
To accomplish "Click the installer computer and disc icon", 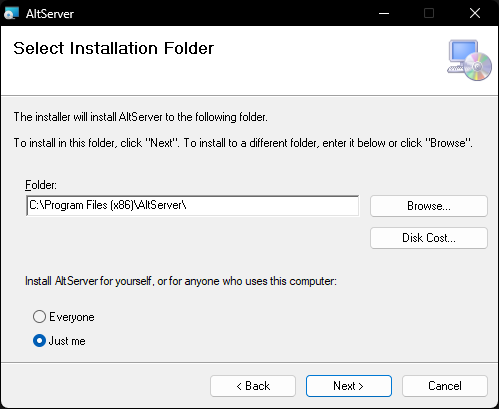I will click(x=469, y=60).
